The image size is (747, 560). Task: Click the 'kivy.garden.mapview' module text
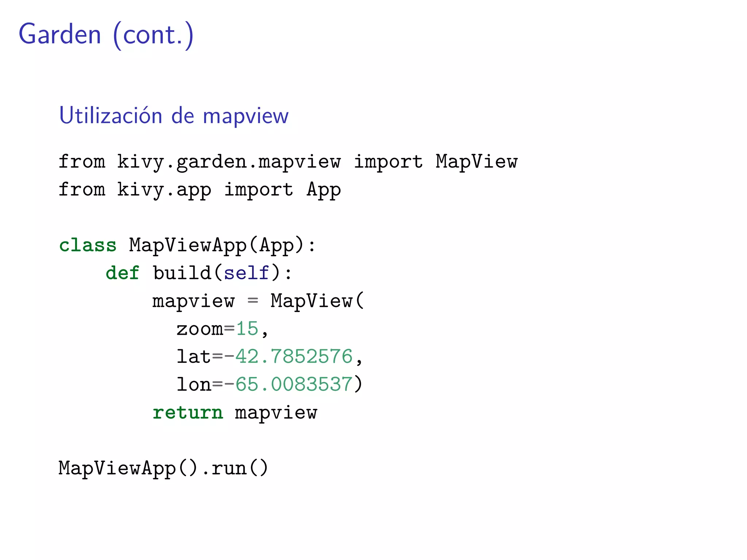[229, 162]
